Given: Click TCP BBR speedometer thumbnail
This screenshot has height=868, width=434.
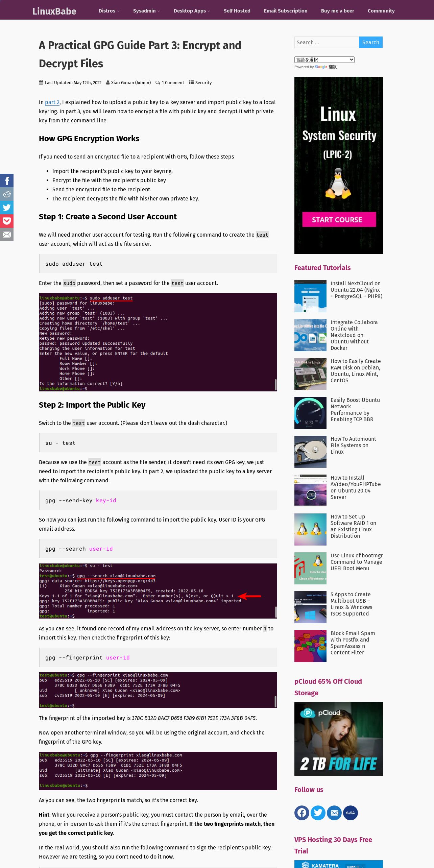Looking at the screenshot, I should coord(310,413).
